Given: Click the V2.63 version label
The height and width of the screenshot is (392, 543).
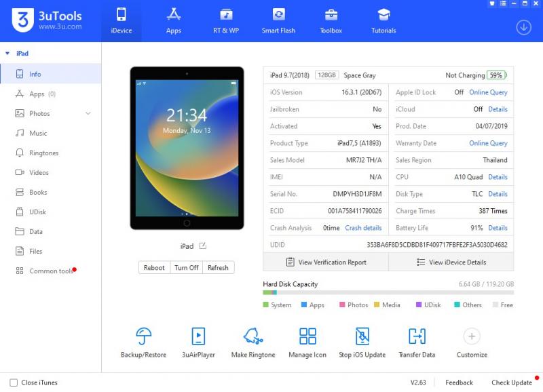Looking at the screenshot, I should click(418, 383).
